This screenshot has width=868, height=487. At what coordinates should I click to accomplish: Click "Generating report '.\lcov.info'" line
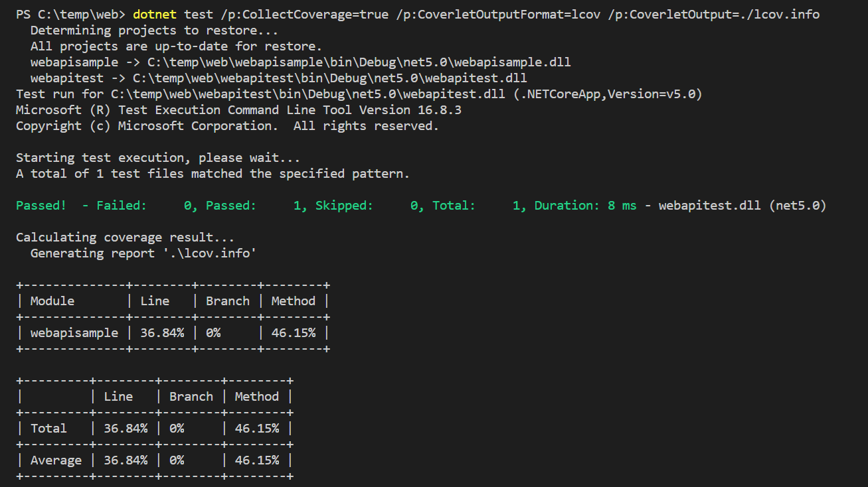tap(143, 253)
